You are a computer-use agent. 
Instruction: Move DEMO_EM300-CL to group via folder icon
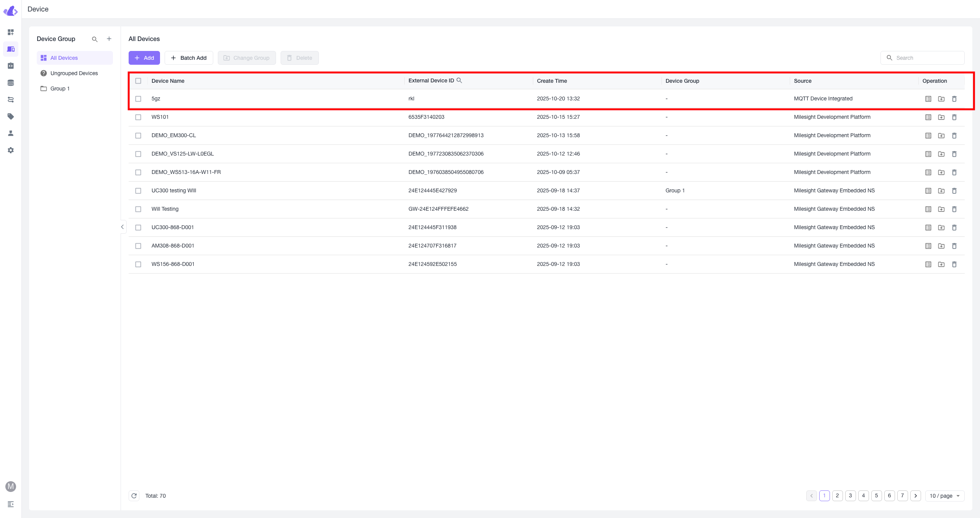(x=941, y=136)
